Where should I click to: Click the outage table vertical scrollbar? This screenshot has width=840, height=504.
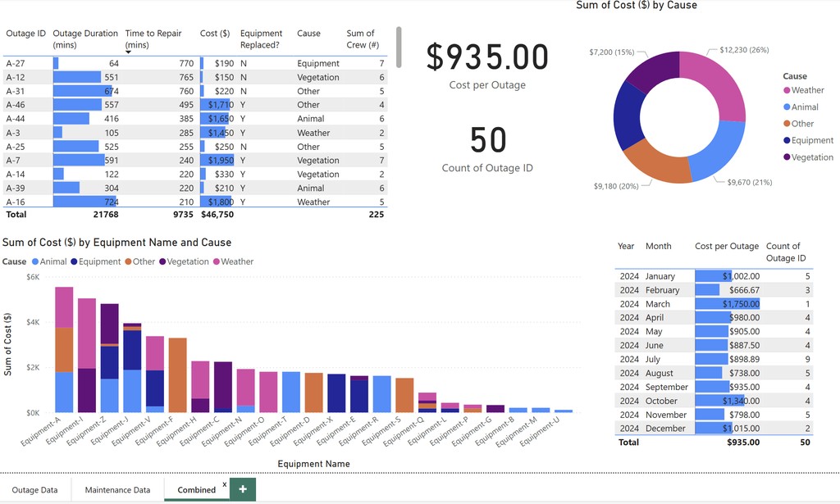tap(399, 47)
